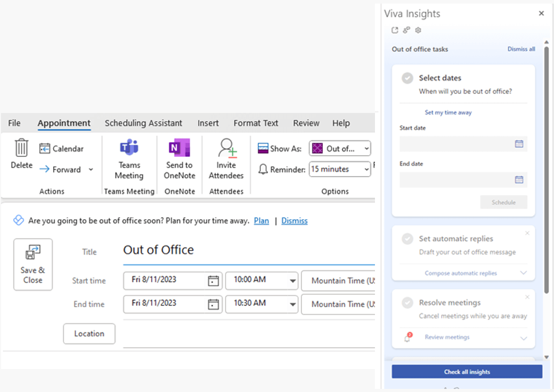Click the pop-out icon in Viva Insights
The height and width of the screenshot is (392, 554).
395,30
